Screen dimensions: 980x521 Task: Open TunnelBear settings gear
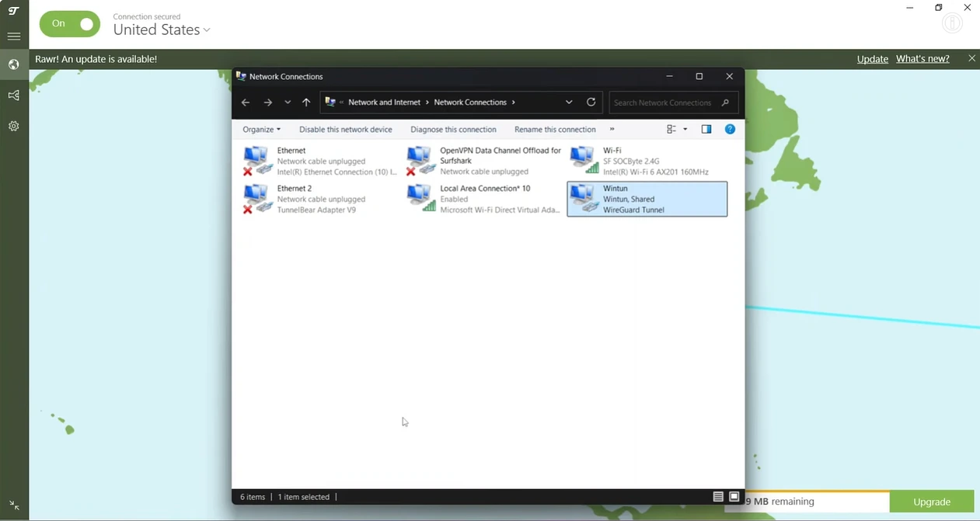click(14, 126)
